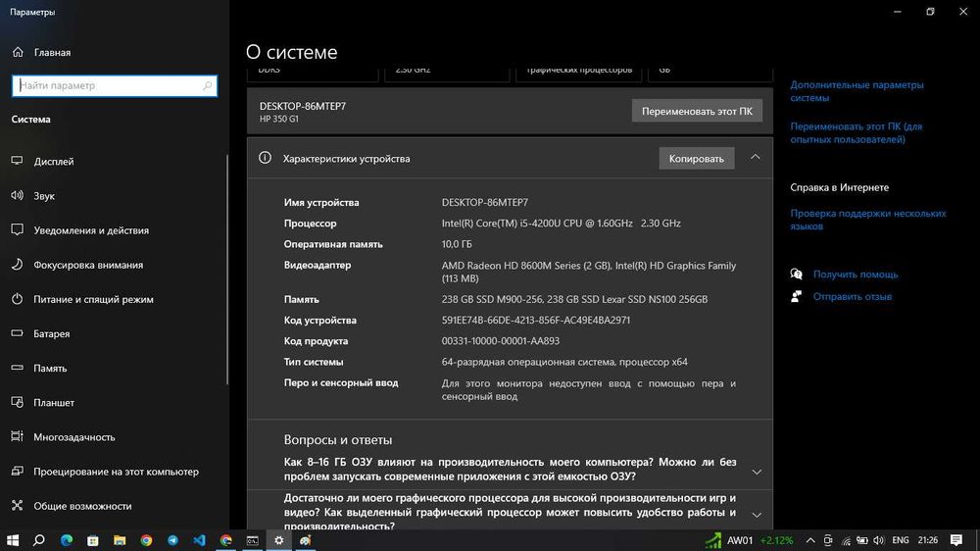The width and height of the screenshot is (980, 551).
Task: Click the Переименовать этот ПК button
Action: pos(697,111)
